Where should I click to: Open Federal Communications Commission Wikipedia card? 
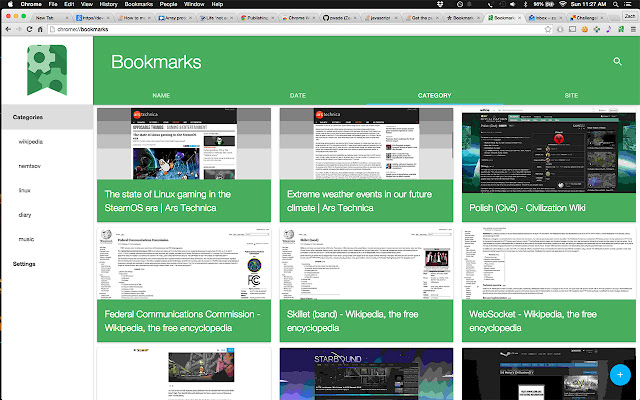pos(184,285)
